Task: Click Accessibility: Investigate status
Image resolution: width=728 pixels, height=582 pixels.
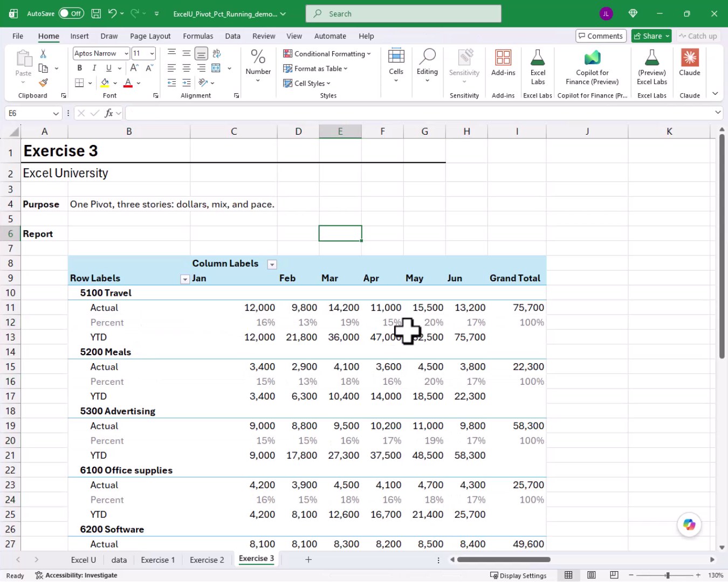Action: [x=76, y=576]
